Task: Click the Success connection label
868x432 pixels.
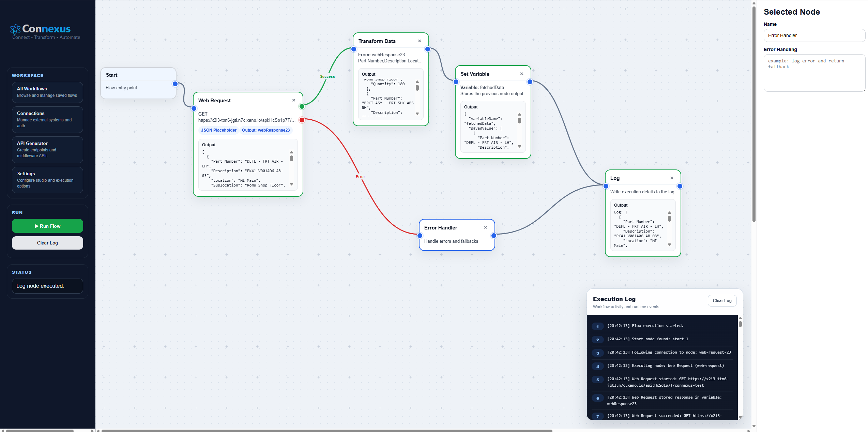Action: pyautogui.click(x=327, y=76)
